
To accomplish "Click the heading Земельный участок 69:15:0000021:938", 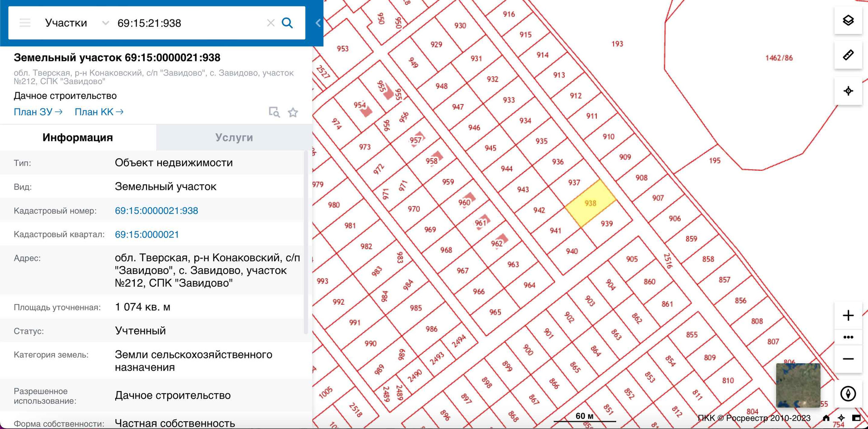I will [x=117, y=58].
